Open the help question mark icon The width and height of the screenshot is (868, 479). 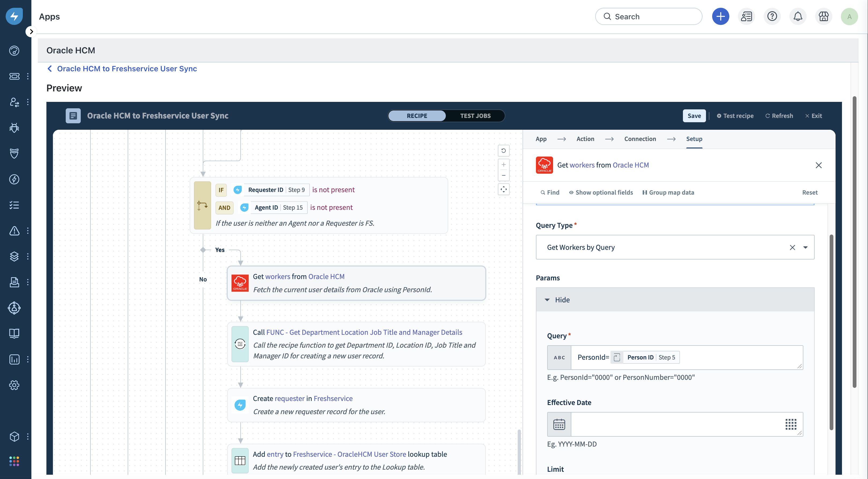point(772,16)
